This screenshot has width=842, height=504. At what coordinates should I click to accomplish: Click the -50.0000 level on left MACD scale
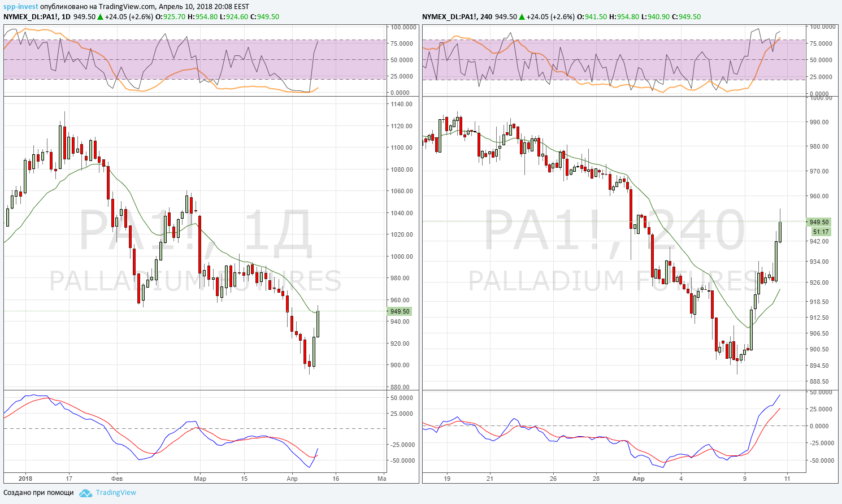(x=402, y=460)
